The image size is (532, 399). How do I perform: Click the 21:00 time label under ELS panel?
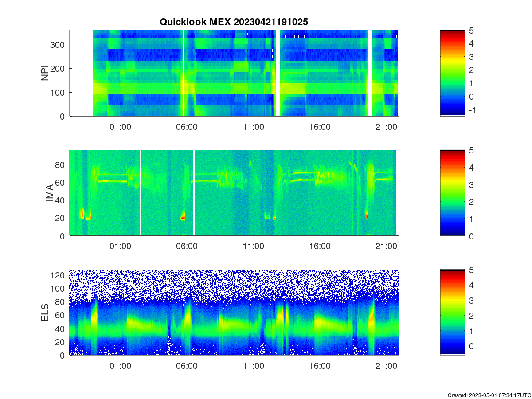(386, 366)
